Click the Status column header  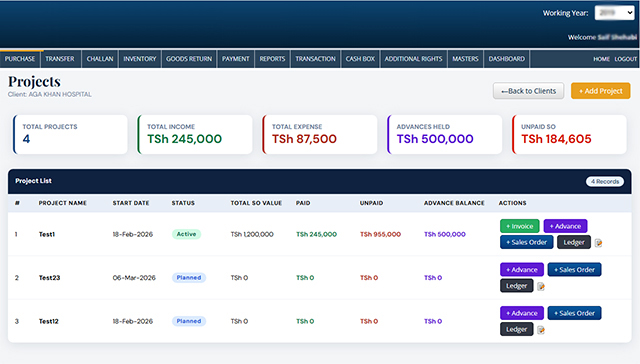tap(183, 203)
